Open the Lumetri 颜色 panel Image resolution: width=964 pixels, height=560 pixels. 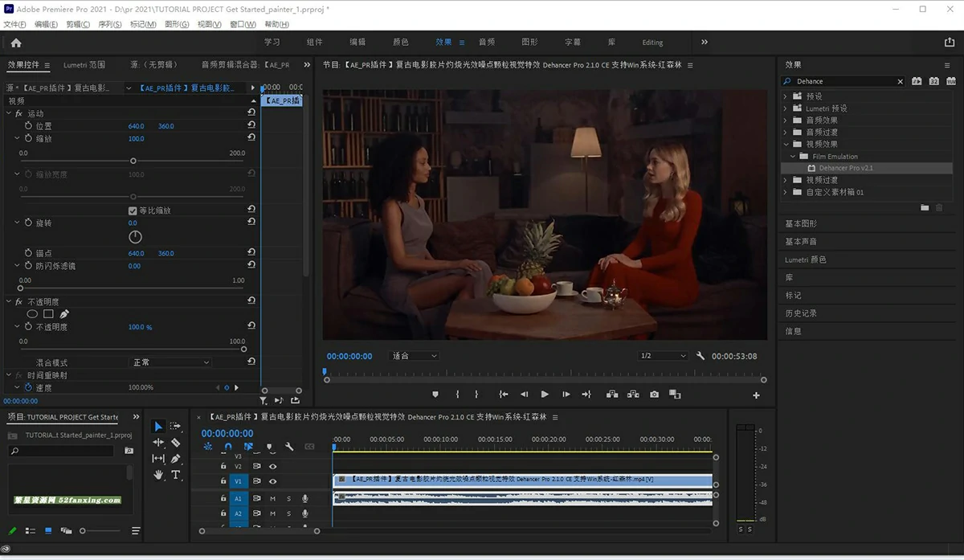tap(806, 260)
